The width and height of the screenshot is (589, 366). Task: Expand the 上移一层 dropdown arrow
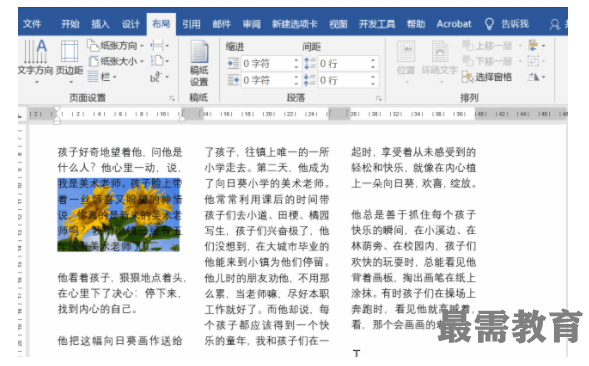click(x=520, y=46)
